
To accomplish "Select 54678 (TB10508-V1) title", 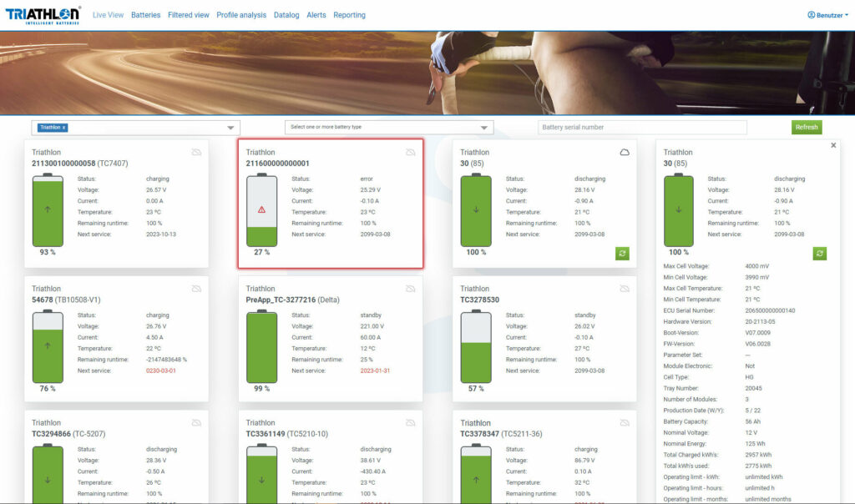I will pos(66,300).
